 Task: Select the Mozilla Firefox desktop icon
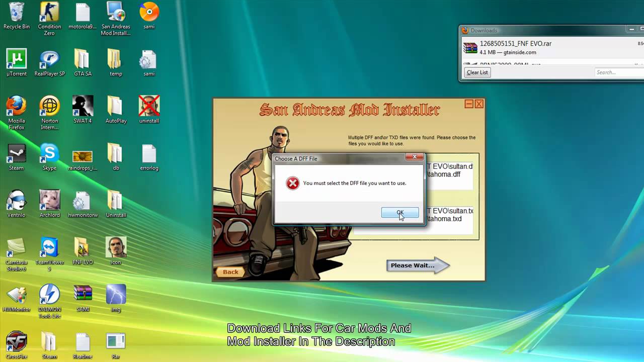tap(17, 113)
